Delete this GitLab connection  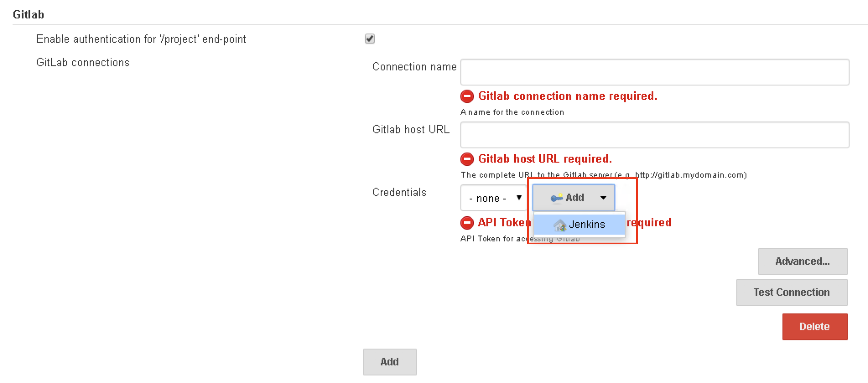pyautogui.click(x=814, y=327)
